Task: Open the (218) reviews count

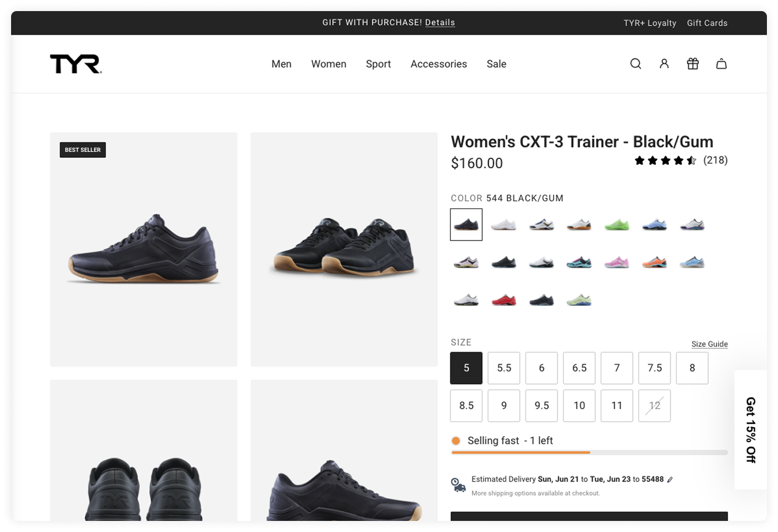Action: click(715, 160)
